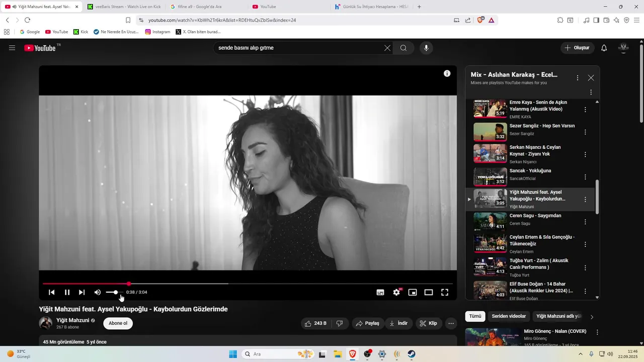Open the playlist second options menu
Image resolution: width=644 pixels, height=362 pixels.
coord(591,93)
